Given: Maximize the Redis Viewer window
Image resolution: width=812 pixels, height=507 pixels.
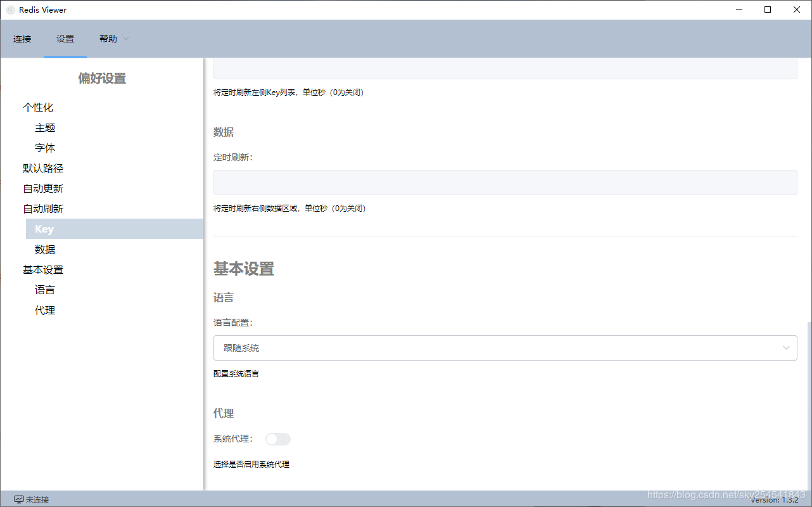Looking at the screenshot, I should (768, 10).
